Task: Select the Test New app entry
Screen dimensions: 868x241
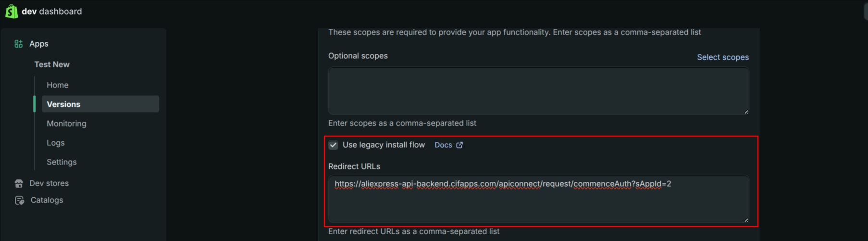Action: [52, 64]
